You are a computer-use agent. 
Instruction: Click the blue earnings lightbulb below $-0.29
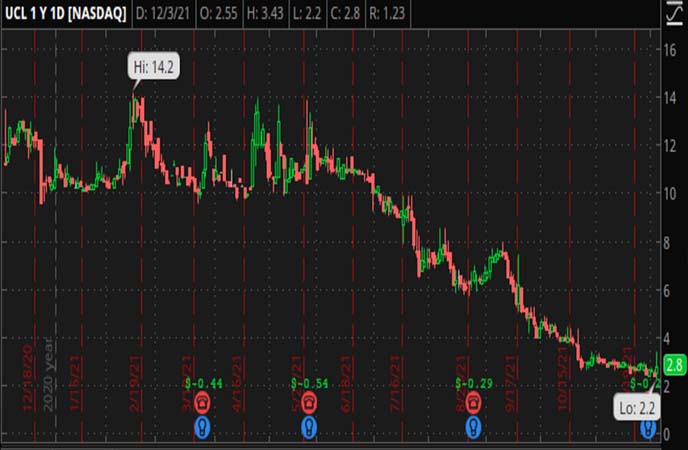(473, 427)
